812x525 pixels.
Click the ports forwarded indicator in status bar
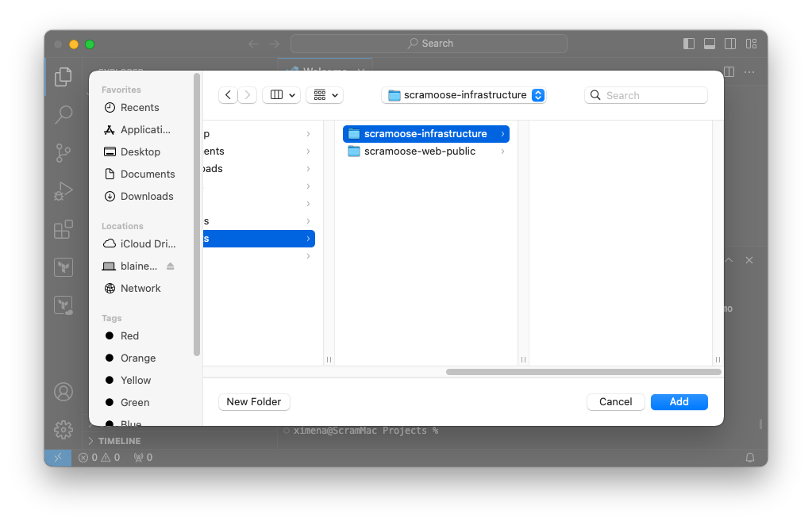point(143,458)
